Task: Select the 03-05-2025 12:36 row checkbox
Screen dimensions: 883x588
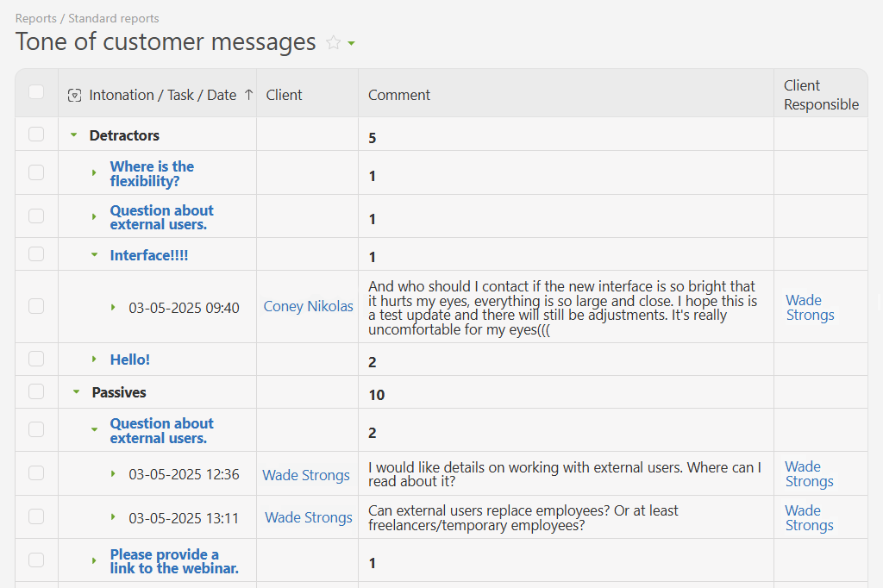Action: click(x=36, y=472)
